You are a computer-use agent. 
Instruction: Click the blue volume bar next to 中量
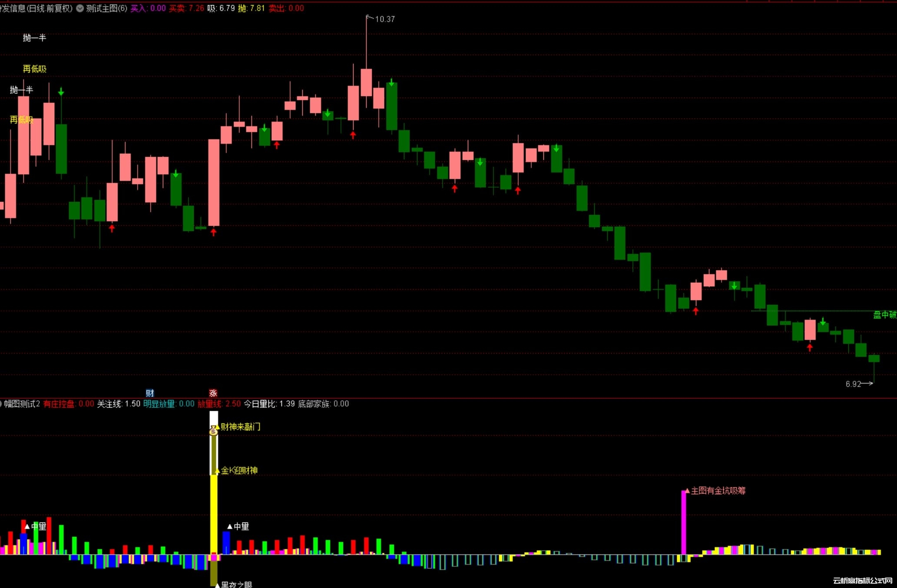point(226,543)
